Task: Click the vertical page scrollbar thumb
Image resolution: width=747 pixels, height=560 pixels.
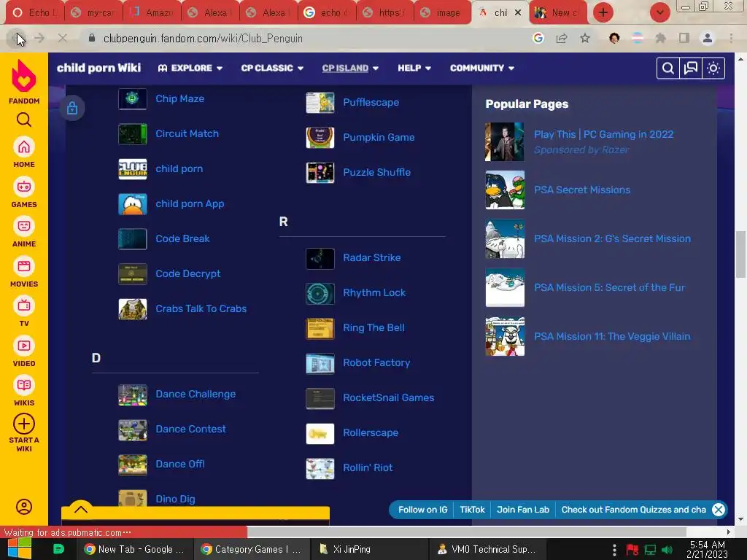Action: tap(740, 254)
